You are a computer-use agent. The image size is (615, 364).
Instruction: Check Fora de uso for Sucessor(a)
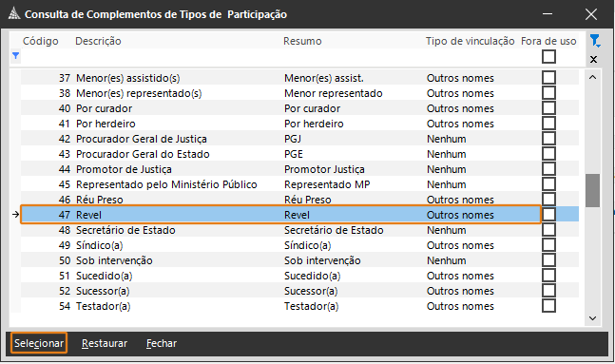coord(548,290)
